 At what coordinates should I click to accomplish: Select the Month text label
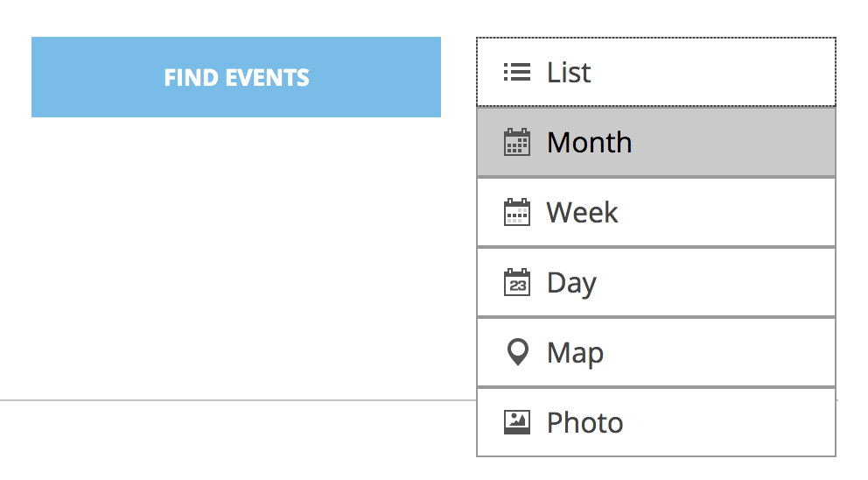589,143
